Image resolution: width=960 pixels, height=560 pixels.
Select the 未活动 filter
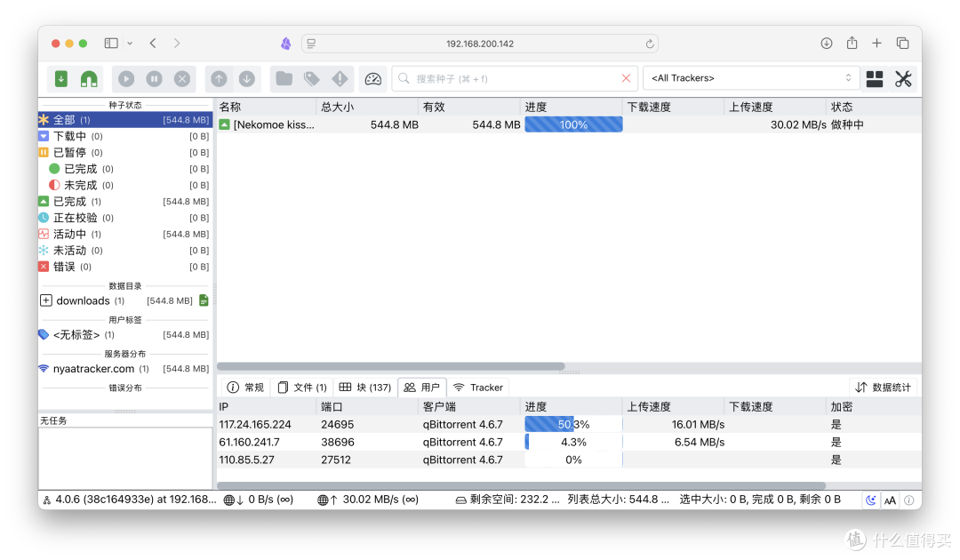[125, 251]
